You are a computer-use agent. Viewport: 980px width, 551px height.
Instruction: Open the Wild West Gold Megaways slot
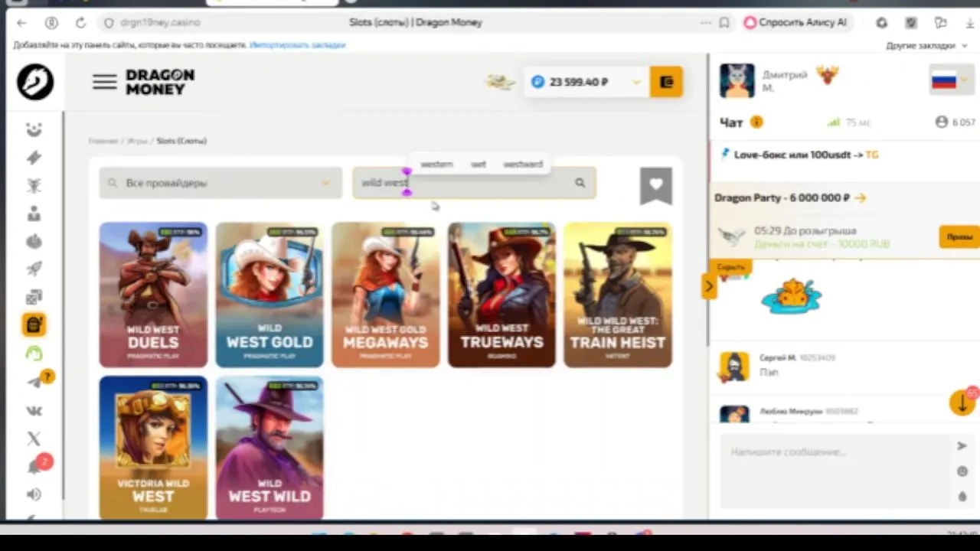point(386,295)
